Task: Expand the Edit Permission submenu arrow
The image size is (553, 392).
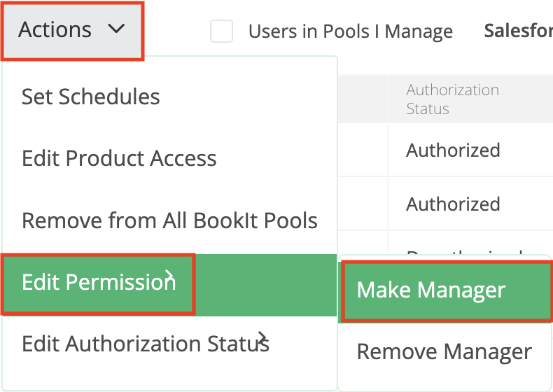Action: 169,276
